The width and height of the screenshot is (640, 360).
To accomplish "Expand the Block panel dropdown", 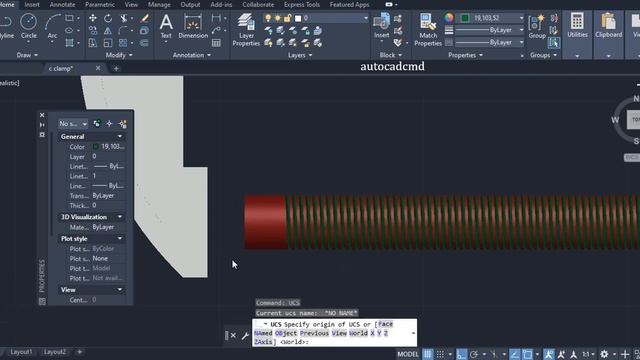I will point(391,55).
